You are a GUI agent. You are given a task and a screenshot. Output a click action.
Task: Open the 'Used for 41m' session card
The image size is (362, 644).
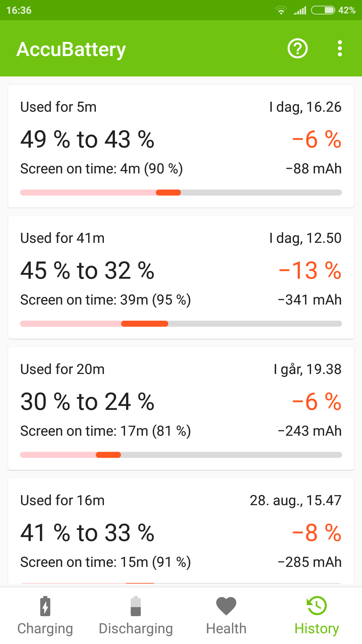(181, 277)
